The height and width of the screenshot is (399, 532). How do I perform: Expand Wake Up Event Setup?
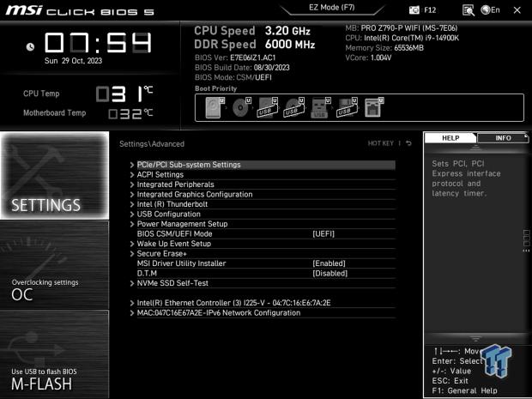point(263,244)
